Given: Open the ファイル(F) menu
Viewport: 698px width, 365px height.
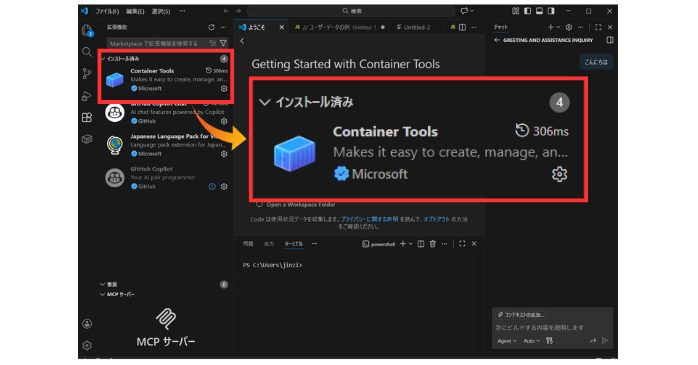Looking at the screenshot, I should coord(107,12).
